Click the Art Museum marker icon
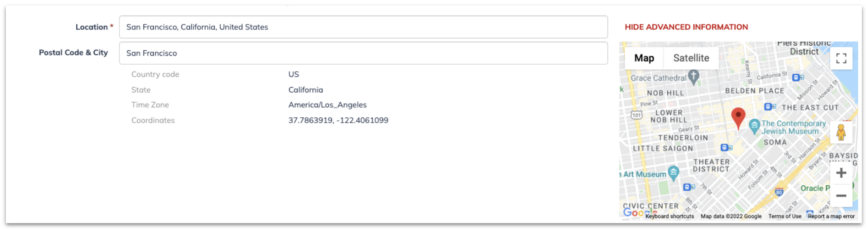Viewport: 868px width, 230px height. [x=673, y=173]
